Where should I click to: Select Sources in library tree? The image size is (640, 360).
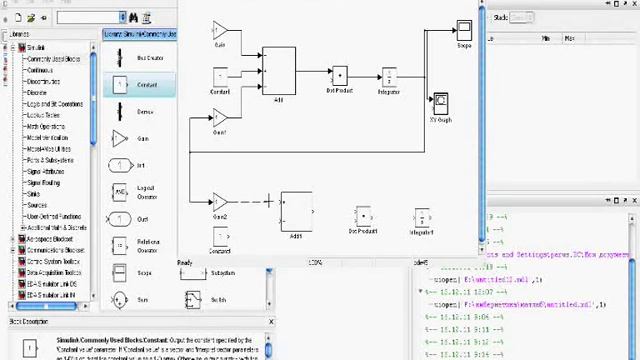coord(37,205)
